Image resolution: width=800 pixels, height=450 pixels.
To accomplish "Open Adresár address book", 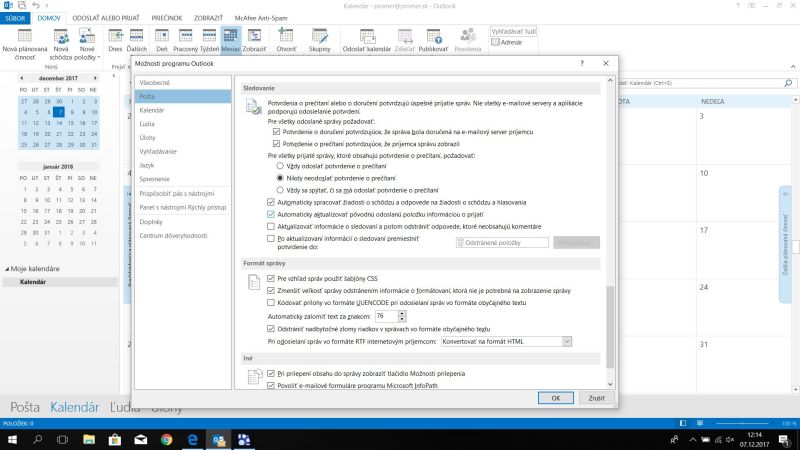I will click(x=507, y=42).
